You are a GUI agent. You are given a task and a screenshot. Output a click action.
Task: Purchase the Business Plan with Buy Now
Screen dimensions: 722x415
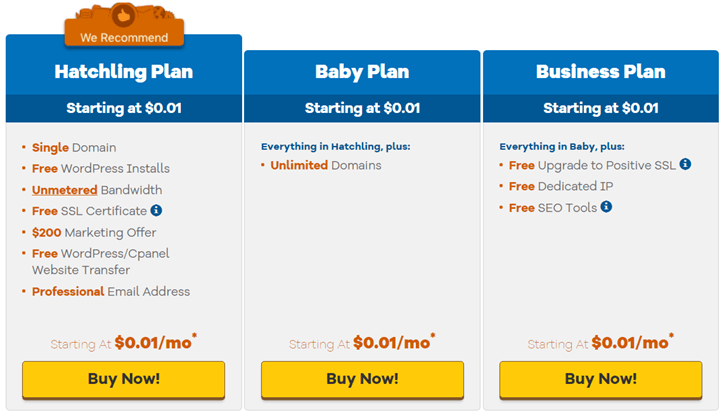tap(601, 379)
